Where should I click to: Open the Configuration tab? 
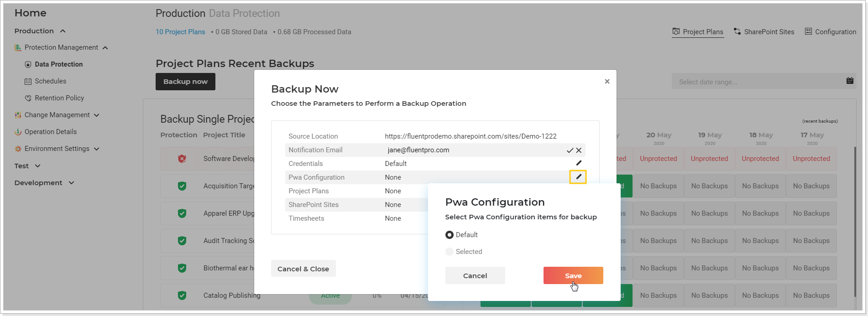click(x=830, y=32)
